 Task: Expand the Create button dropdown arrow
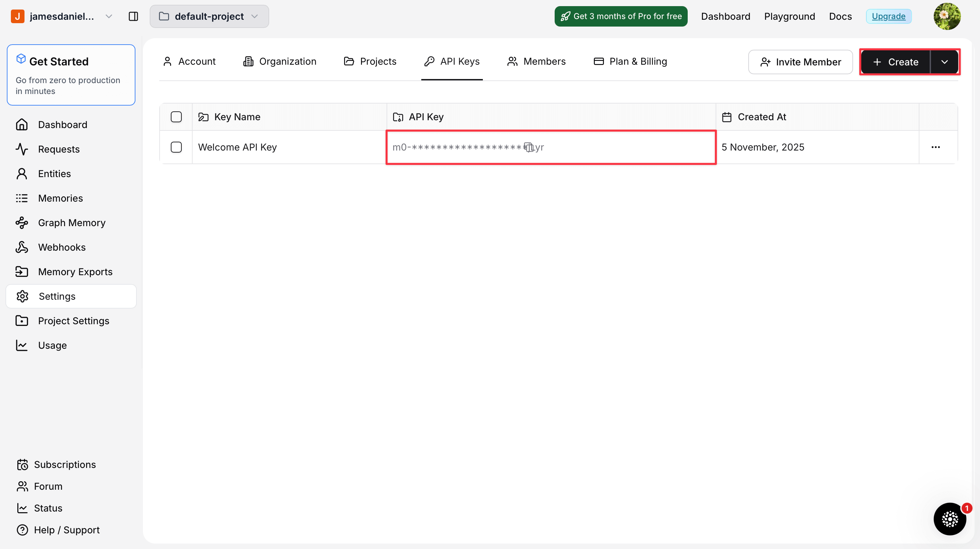point(944,62)
